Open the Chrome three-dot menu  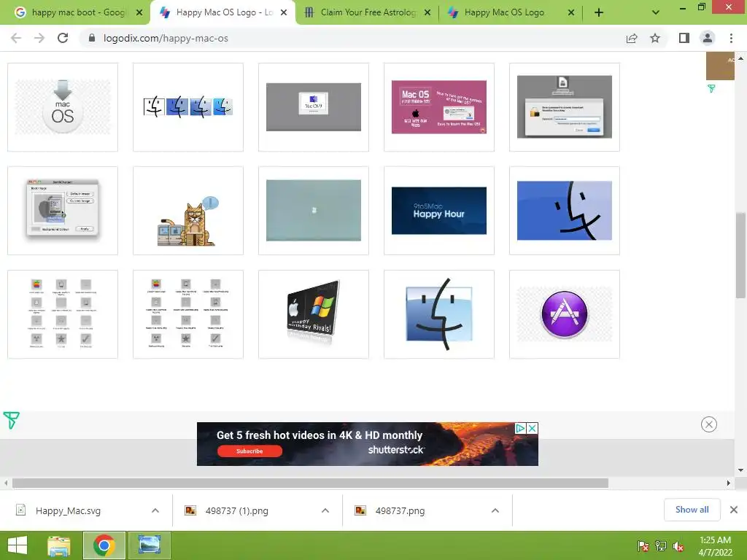(x=731, y=38)
